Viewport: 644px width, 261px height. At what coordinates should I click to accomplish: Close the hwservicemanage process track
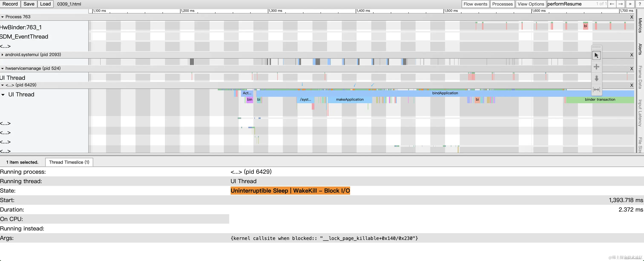631,69
